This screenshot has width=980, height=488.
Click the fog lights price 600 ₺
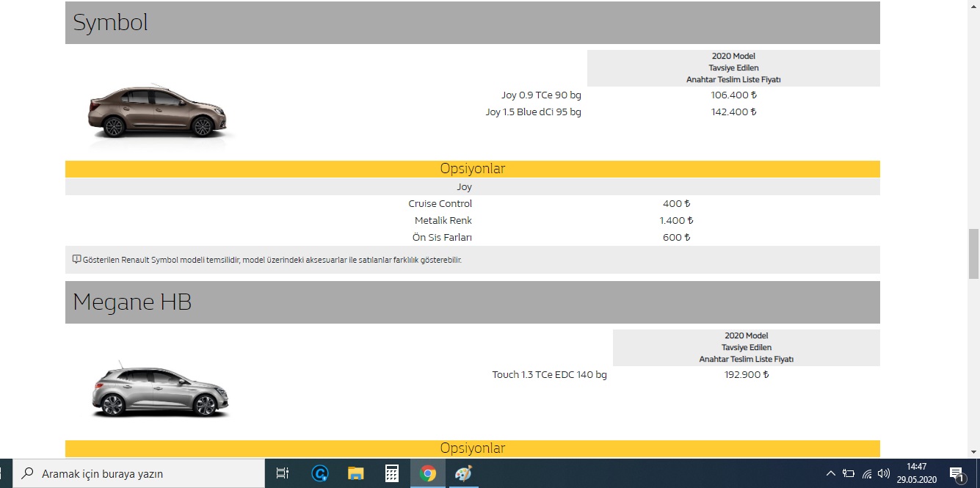[x=676, y=237]
